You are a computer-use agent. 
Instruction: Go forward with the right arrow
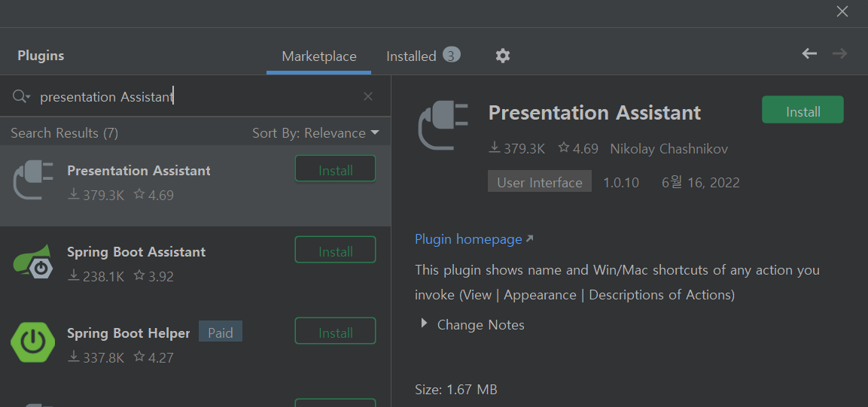(839, 53)
